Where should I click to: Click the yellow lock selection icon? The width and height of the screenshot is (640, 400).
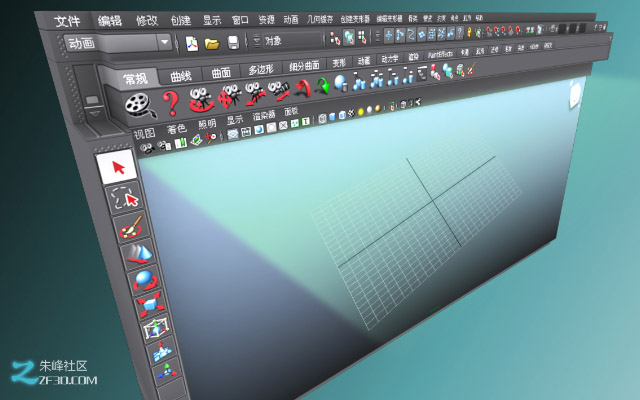pos(469,32)
